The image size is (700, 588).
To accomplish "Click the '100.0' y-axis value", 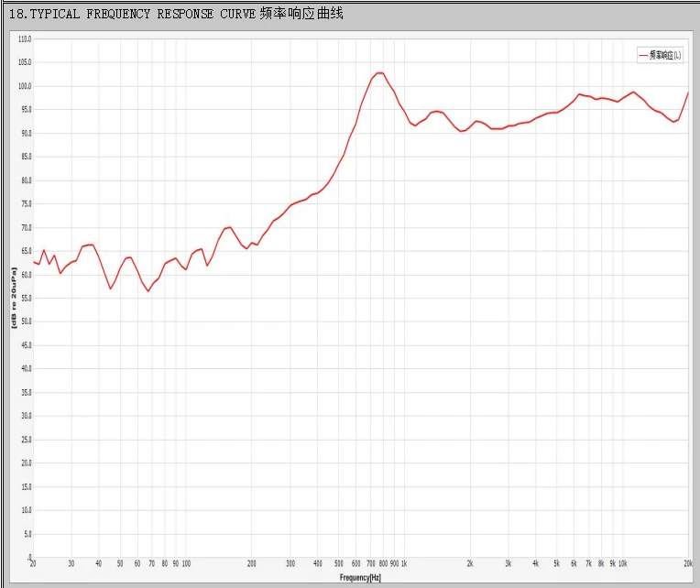I will 25,86.
